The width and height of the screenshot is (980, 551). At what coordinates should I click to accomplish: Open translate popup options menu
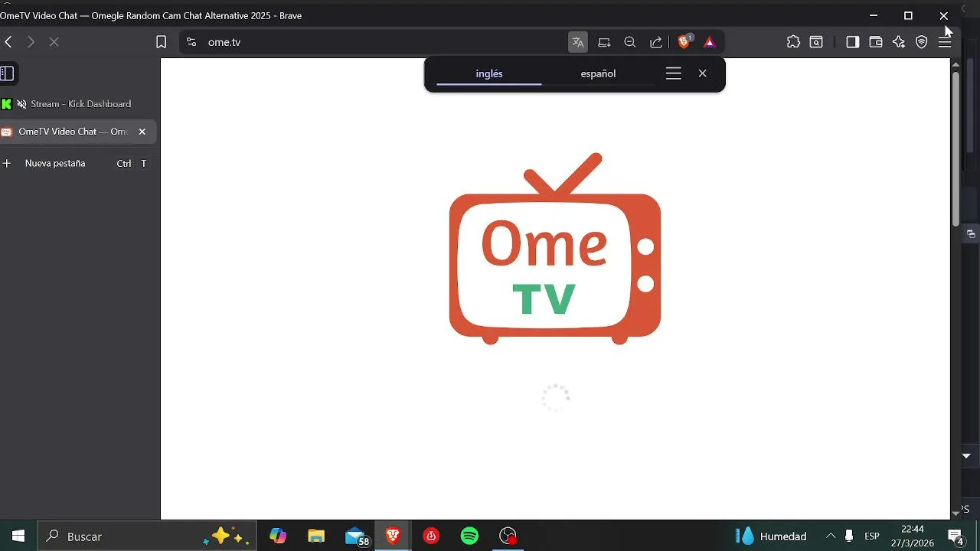pyautogui.click(x=674, y=73)
